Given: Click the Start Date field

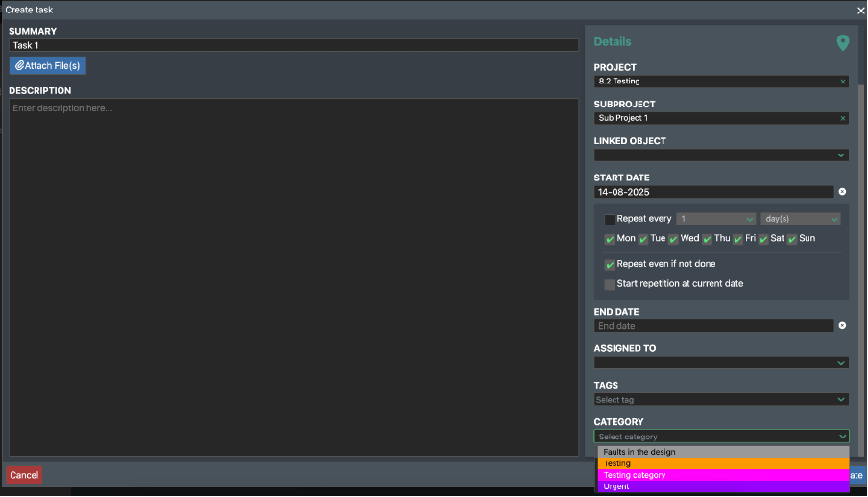Looking at the screenshot, I should click(713, 192).
